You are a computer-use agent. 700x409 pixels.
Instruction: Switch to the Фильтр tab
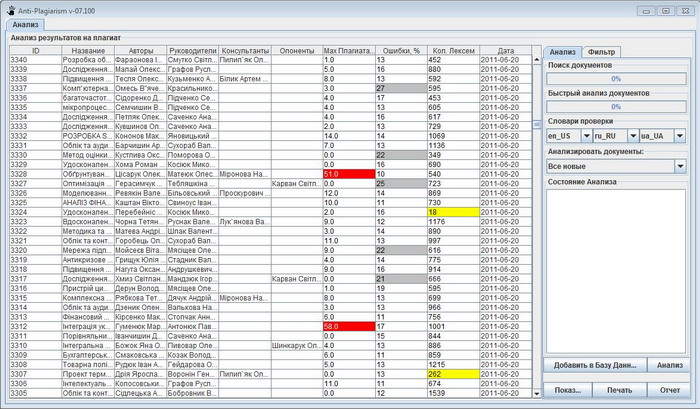(x=601, y=50)
